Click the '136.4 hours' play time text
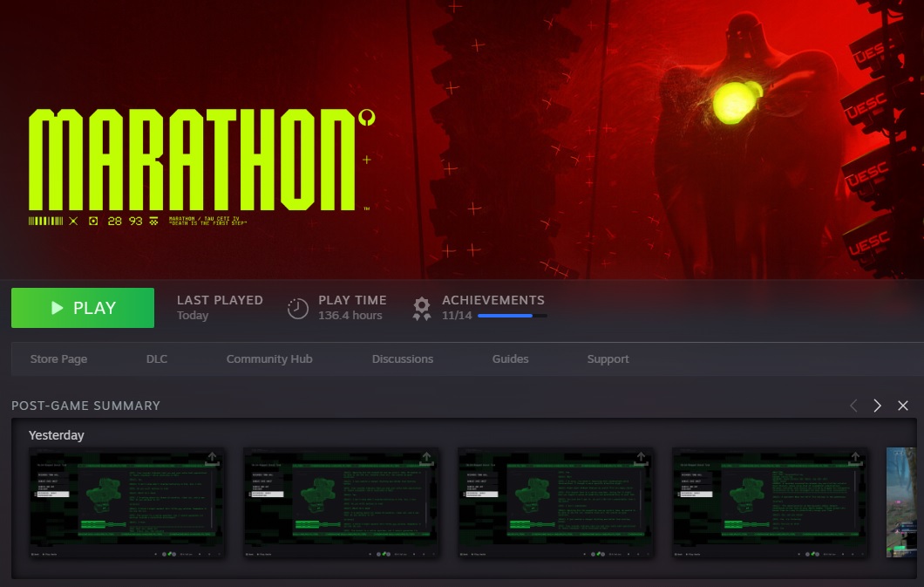This screenshot has height=587, width=924. coord(350,316)
